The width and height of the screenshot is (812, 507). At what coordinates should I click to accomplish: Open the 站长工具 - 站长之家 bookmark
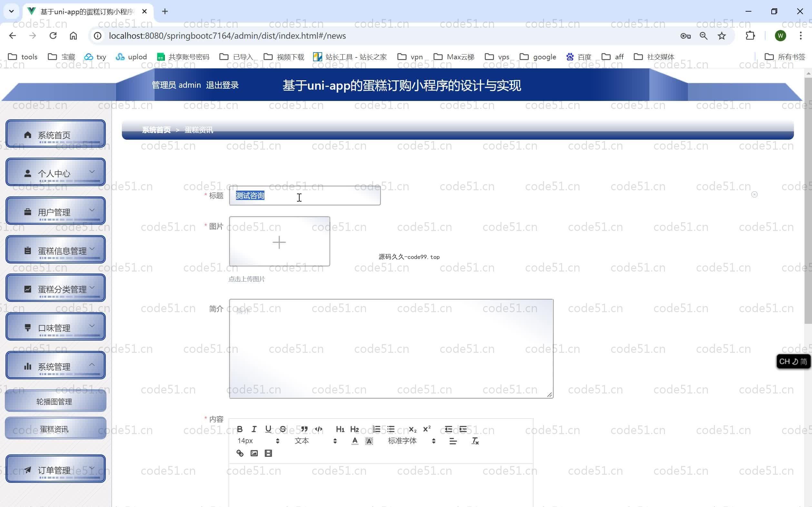click(350, 57)
